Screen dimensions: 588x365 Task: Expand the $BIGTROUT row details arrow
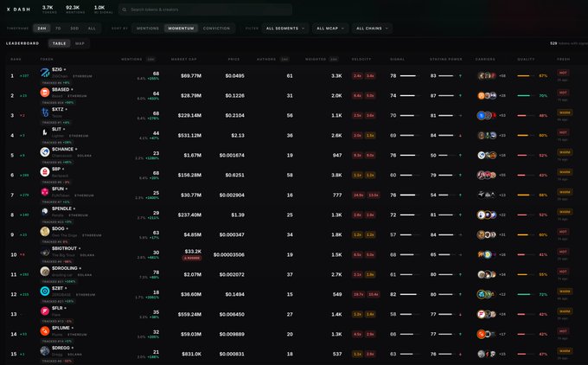tap(80, 249)
